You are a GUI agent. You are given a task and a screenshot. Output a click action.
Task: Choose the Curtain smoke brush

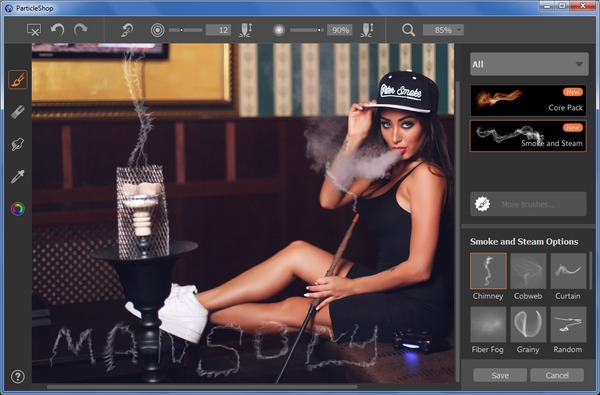(568, 271)
